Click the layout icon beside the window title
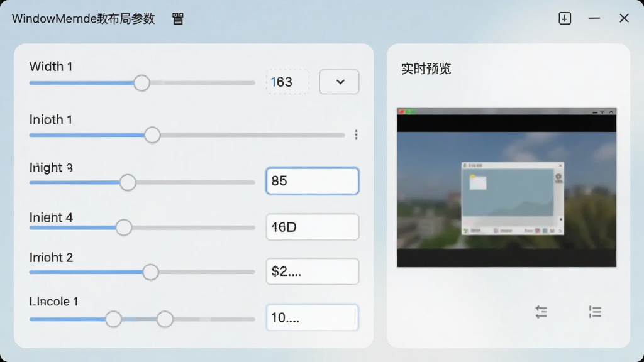Screen dimensions: 644x362 coord(177,18)
